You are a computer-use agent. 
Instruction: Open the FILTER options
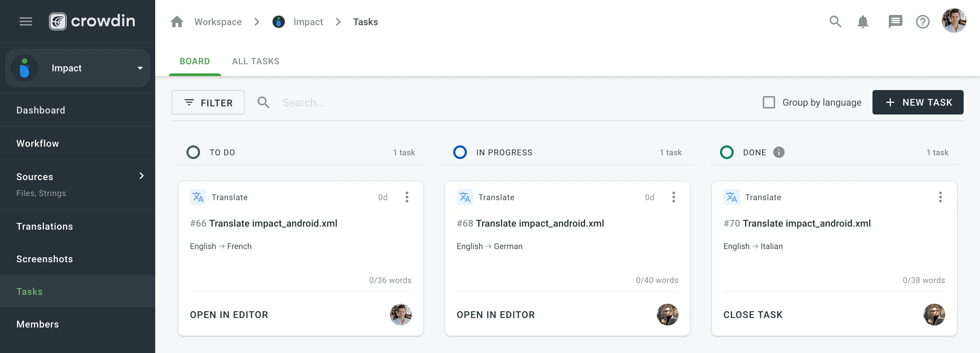point(208,103)
